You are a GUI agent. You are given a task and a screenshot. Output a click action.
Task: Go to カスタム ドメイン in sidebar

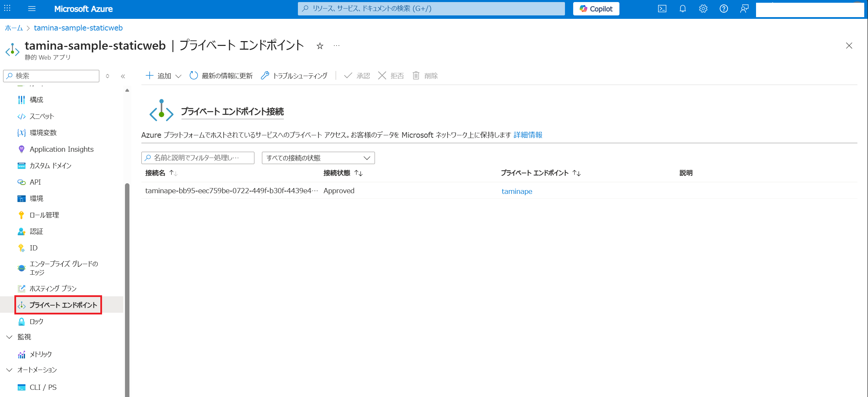tap(50, 166)
